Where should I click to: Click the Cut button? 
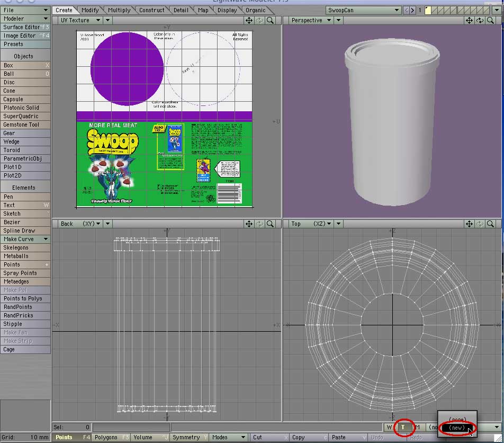268,437
